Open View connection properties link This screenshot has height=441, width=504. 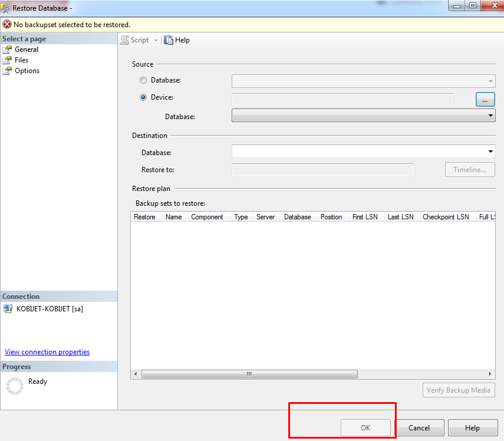[47, 352]
